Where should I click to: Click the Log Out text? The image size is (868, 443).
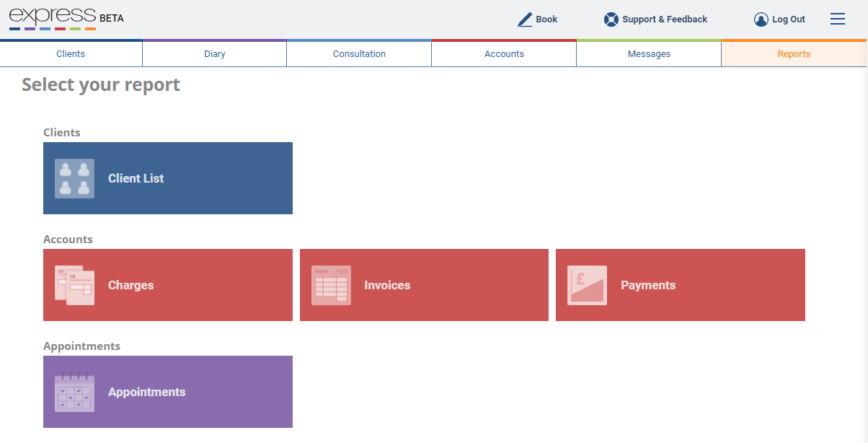pyautogui.click(x=789, y=19)
